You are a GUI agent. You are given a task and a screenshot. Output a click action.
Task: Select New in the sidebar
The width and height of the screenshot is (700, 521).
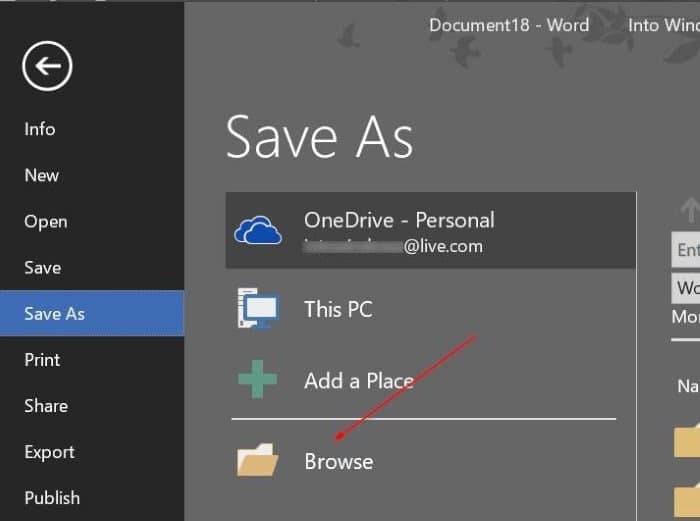(42, 175)
